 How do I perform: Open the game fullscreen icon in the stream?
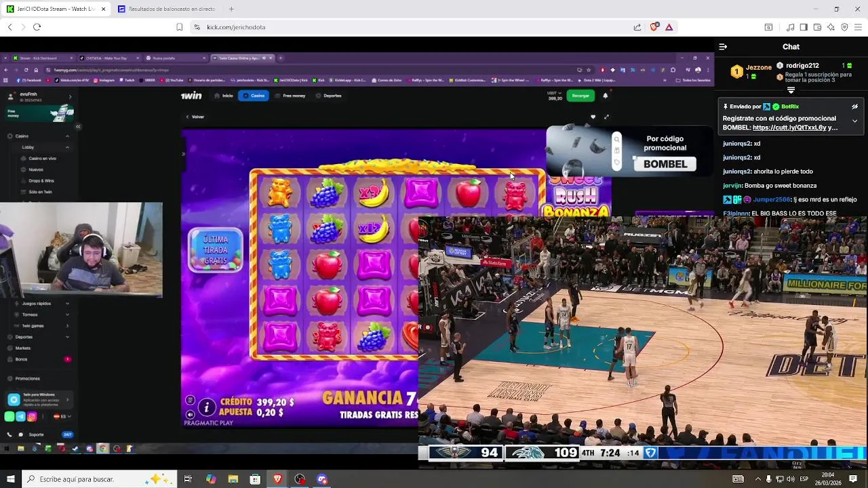coord(606,117)
